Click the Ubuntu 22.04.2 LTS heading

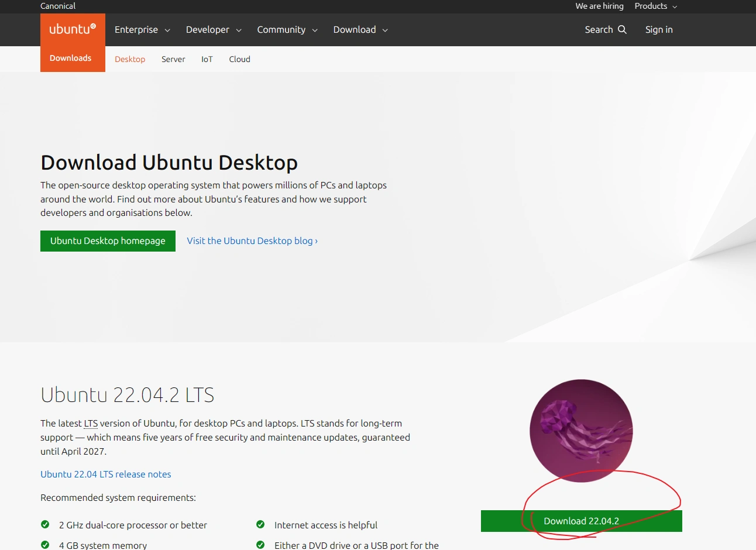click(128, 395)
